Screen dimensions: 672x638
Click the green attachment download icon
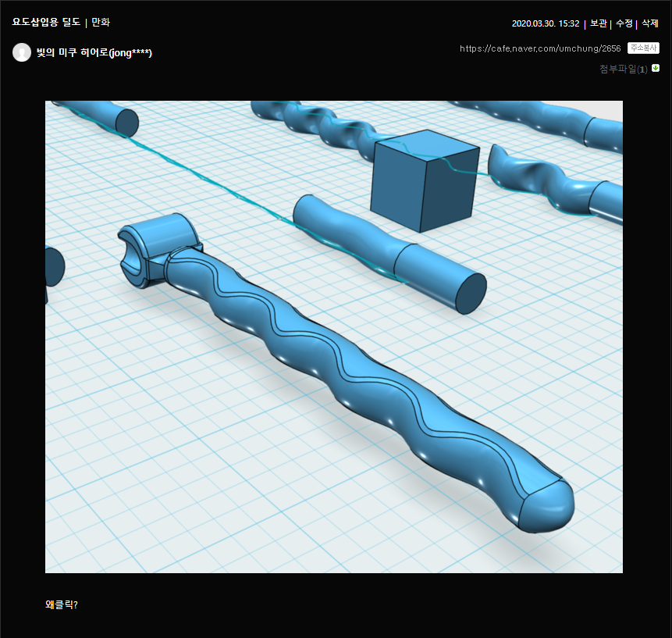[x=656, y=68]
